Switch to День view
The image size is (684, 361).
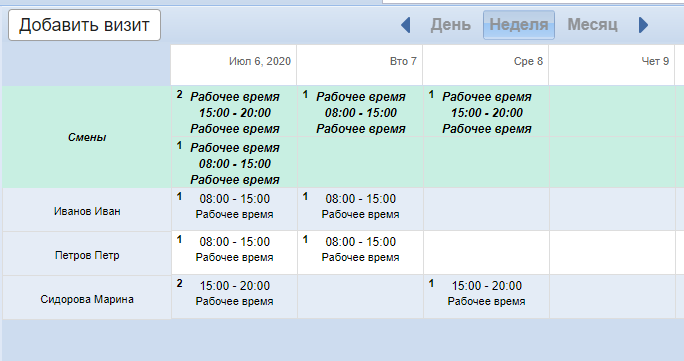pyautogui.click(x=451, y=25)
